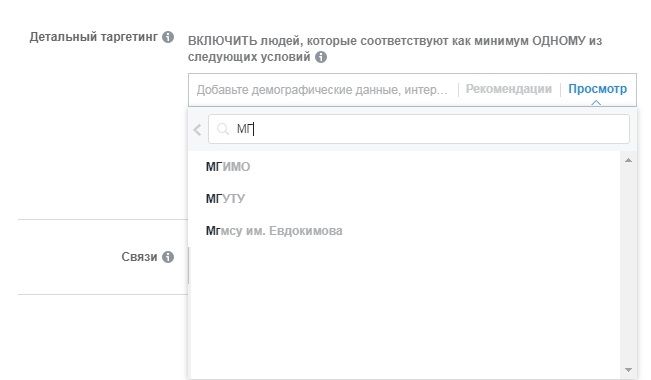Click the ВКЛЮЧИТЬ людей condition heading text
The height and width of the screenshot is (380, 651).
tap(395, 49)
